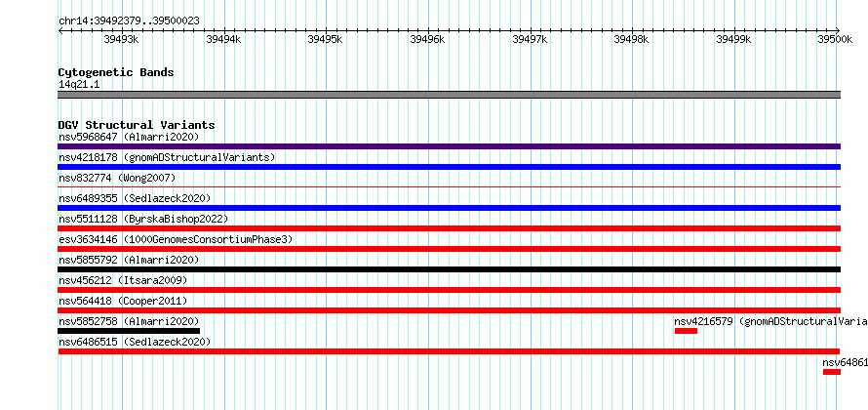
Task: Open variant label nsv4216579 gnomAD
Action: click(770, 321)
